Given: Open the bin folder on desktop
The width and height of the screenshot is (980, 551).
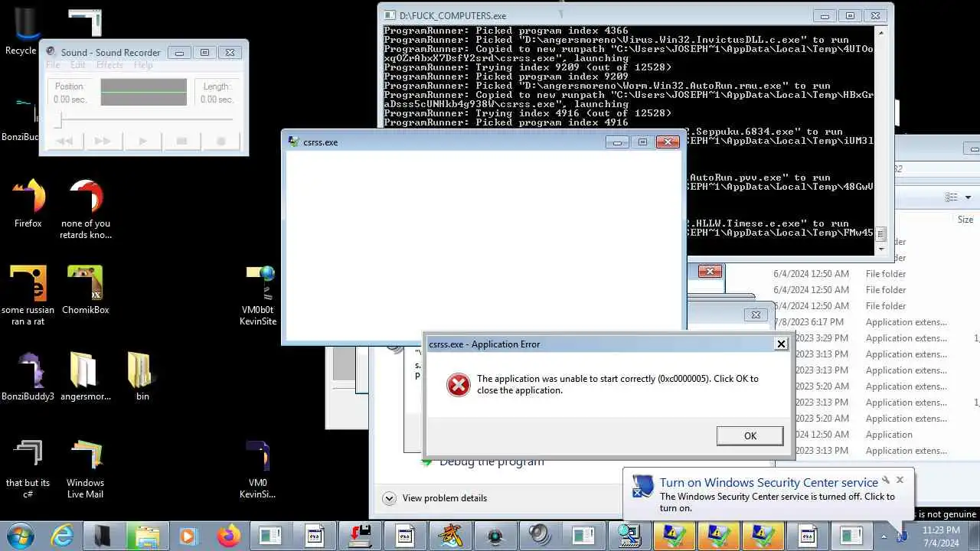Looking at the screenshot, I should (142, 377).
